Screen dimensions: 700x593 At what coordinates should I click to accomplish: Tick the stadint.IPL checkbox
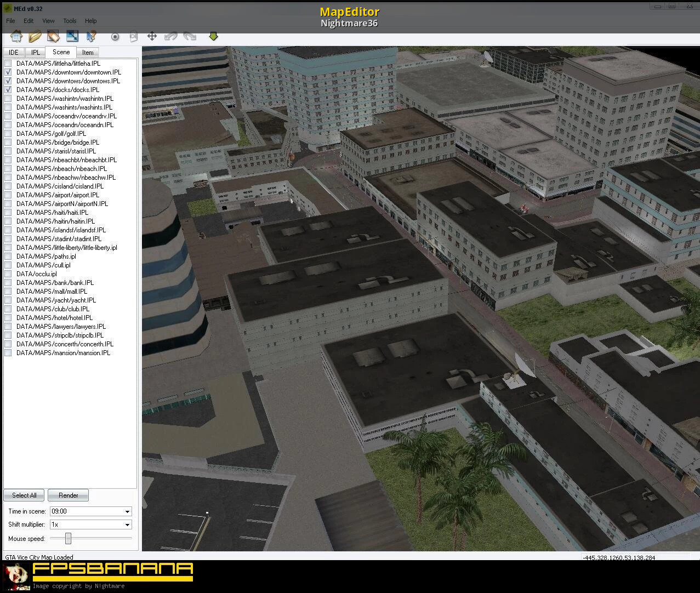[8, 239]
